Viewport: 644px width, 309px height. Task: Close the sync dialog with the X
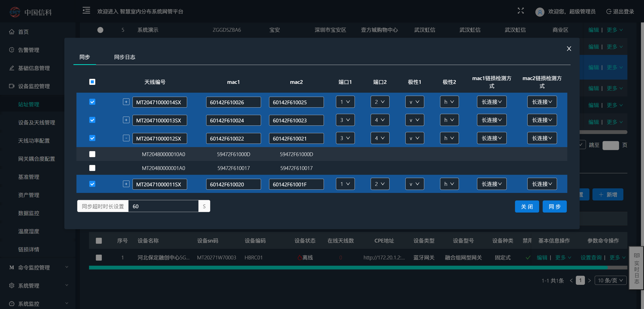[569, 49]
